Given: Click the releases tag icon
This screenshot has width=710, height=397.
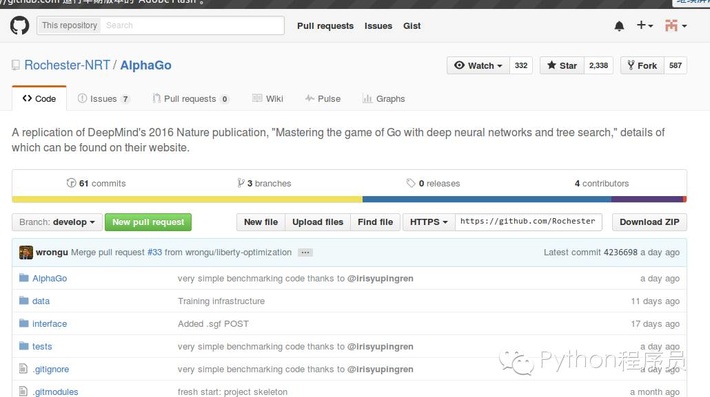Looking at the screenshot, I should coord(410,183).
